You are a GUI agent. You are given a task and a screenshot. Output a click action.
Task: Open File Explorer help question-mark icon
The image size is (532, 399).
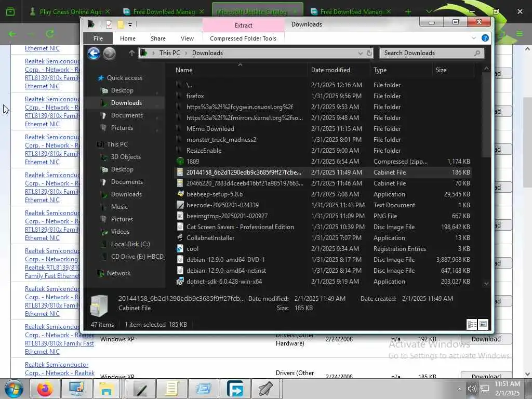tap(485, 38)
